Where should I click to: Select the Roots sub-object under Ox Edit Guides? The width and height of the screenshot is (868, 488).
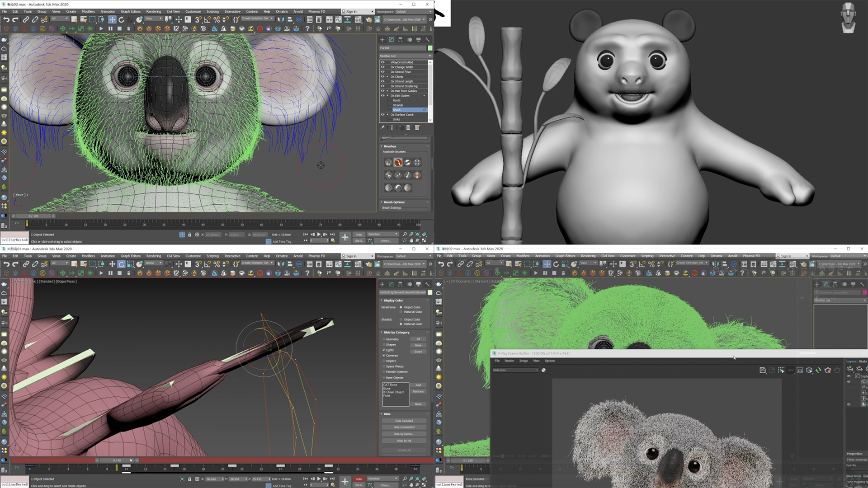396,100
